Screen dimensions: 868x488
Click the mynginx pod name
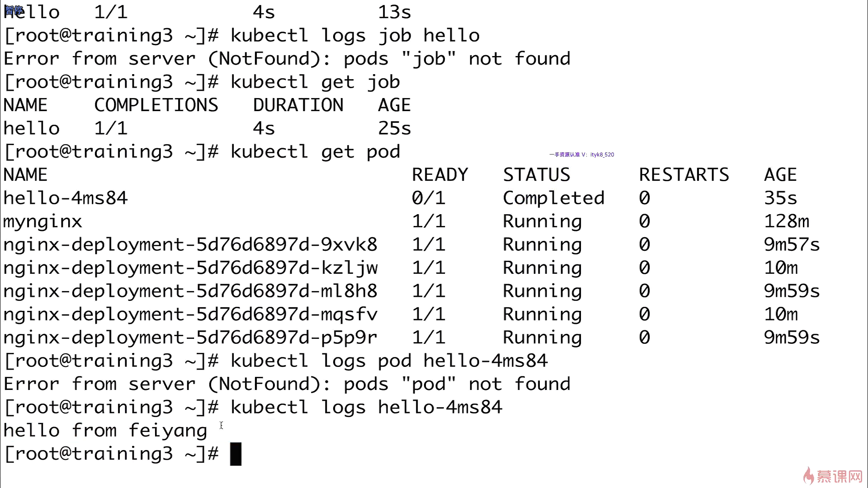click(x=43, y=222)
